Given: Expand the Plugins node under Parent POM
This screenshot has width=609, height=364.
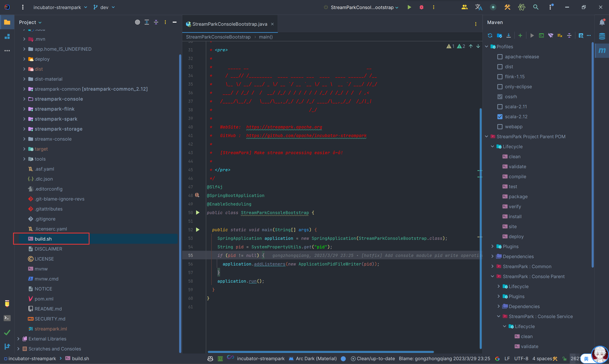Looking at the screenshot, I should tap(492, 246).
